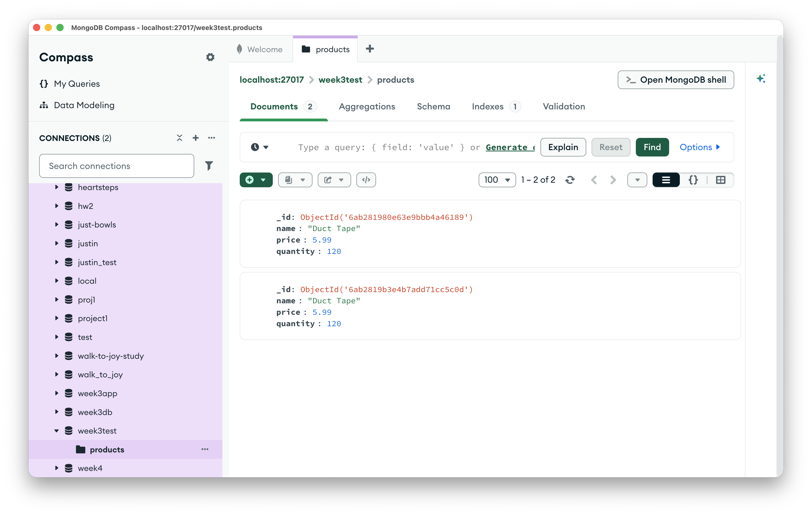Viewport: 812px width, 515px height.
Task: Focus the Search connections field
Action: pyautogui.click(x=116, y=166)
